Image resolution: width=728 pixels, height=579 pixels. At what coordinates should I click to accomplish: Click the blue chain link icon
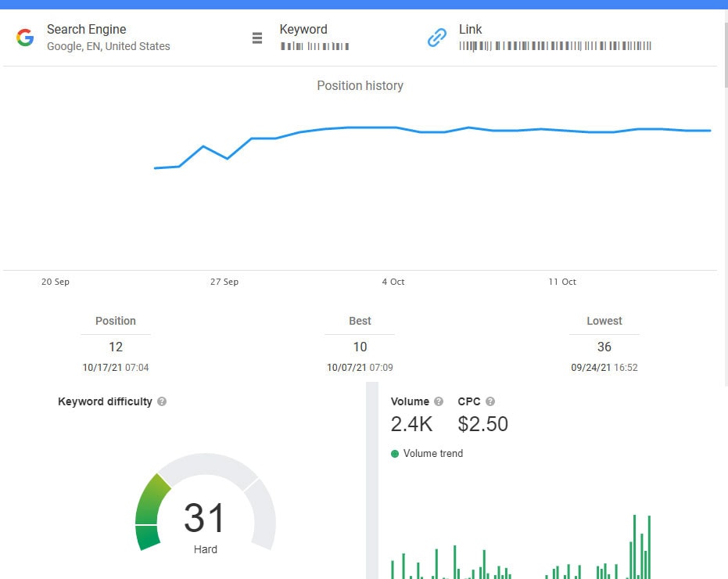436,38
